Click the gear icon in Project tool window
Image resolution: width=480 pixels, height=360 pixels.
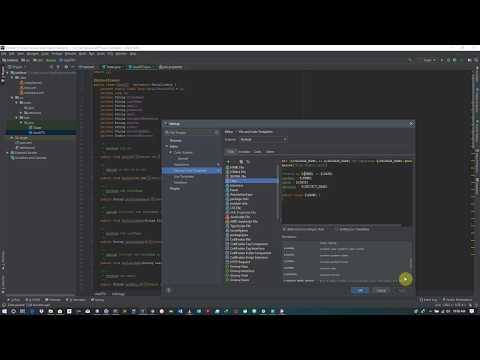coord(66,67)
